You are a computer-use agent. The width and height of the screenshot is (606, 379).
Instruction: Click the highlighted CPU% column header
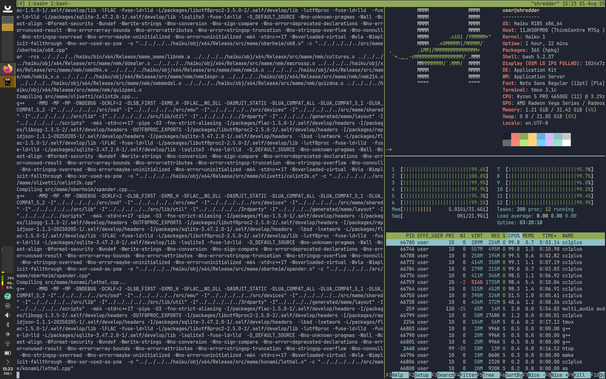point(514,236)
